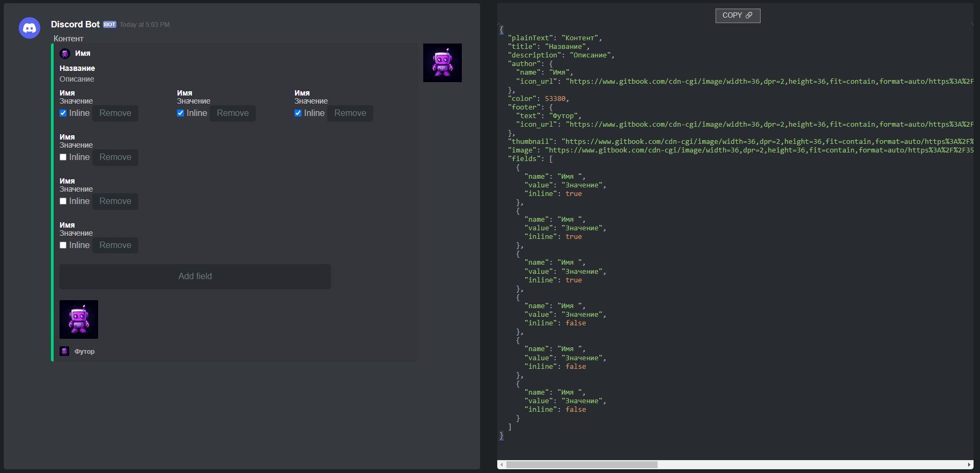Copy the JSON with the COPY button

738,16
